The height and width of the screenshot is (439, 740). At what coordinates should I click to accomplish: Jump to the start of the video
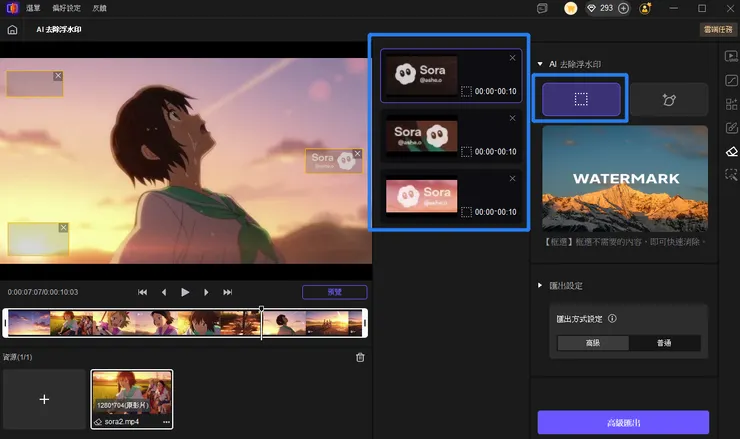(x=142, y=292)
